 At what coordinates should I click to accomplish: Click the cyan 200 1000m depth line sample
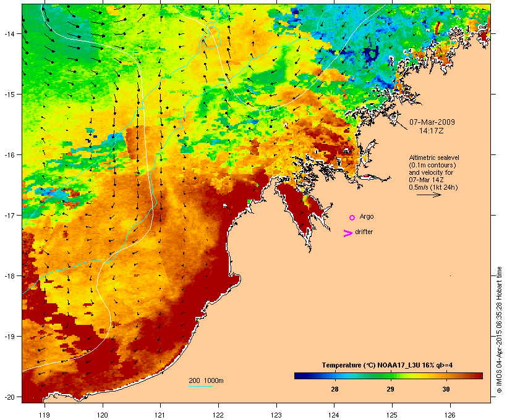coord(201,386)
